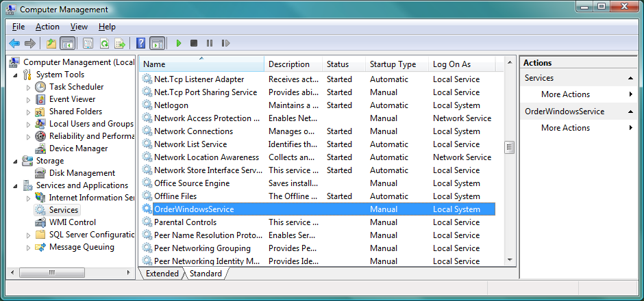Click the Restart Service toolbar icon
Image resolution: width=644 pixels, height=301 pixels.
(x=225, y=44)
